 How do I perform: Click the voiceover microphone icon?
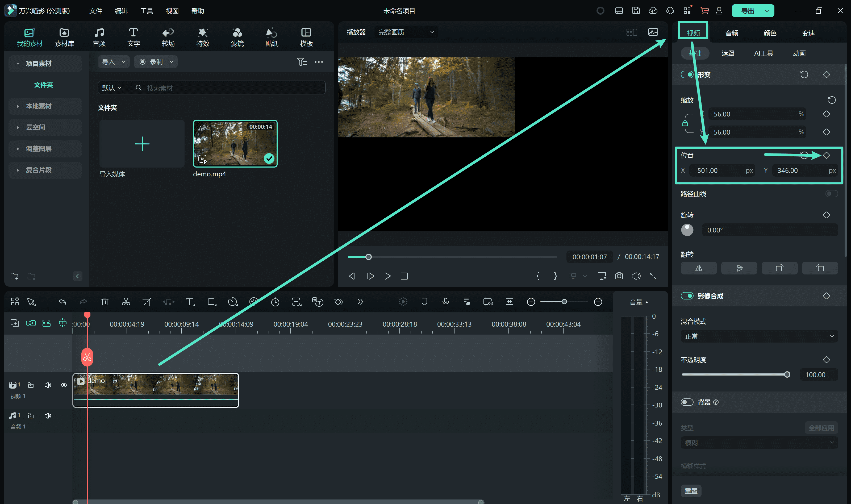point(445,302)
